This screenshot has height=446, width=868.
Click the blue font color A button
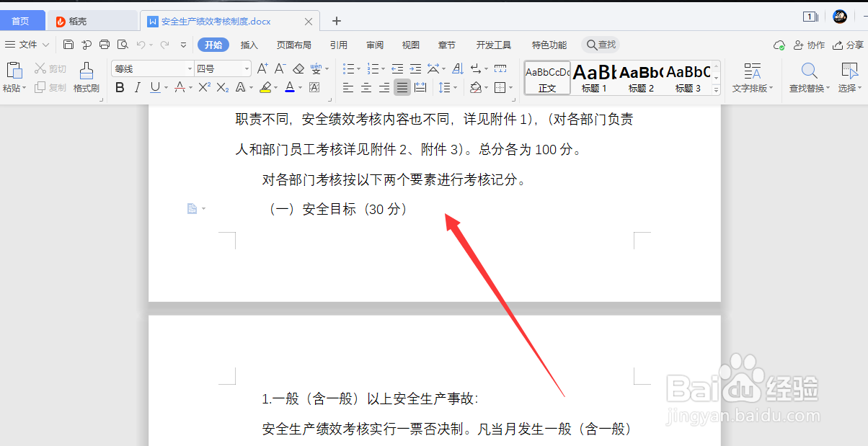(290, 87)
